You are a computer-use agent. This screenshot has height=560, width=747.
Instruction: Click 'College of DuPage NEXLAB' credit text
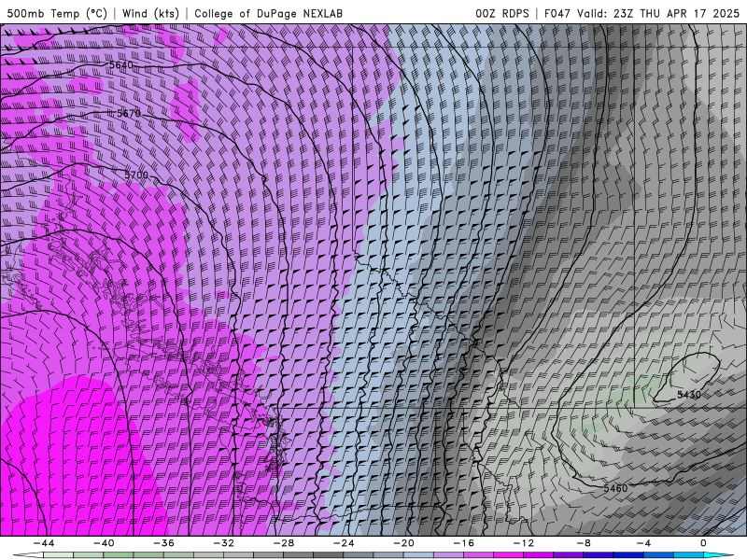268,13
